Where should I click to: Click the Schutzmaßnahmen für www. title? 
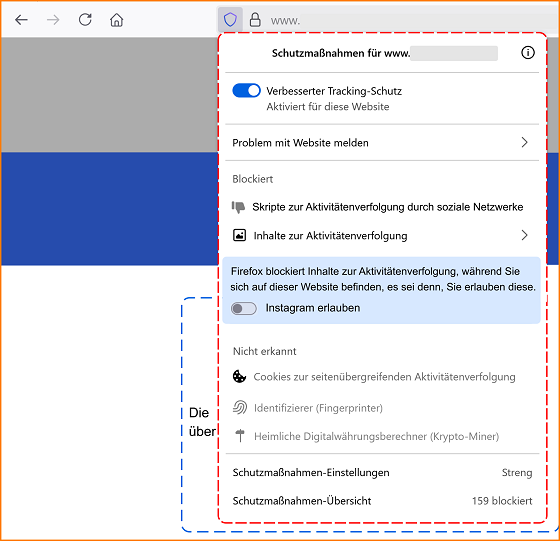tap(341, 53)
